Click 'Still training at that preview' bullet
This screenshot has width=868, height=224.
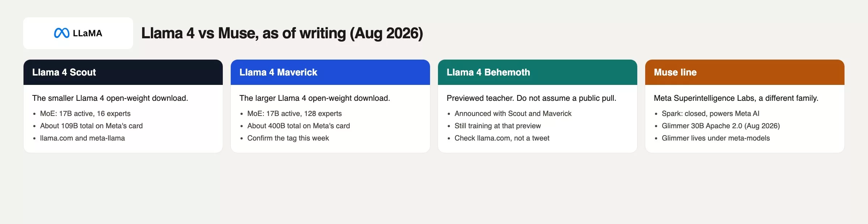[498, 126]
